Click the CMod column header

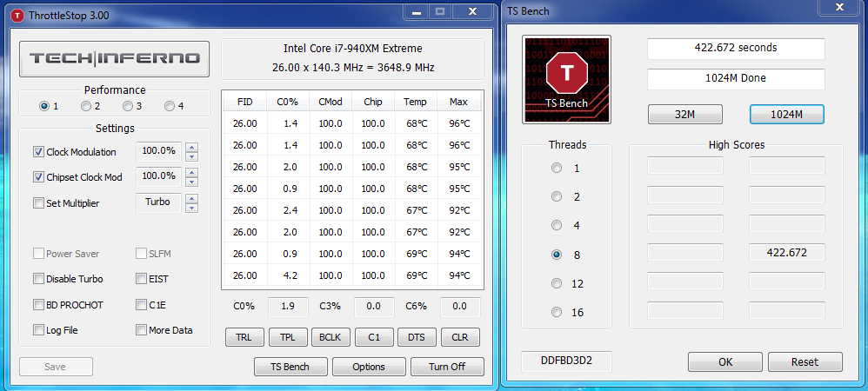pos(331,102)
